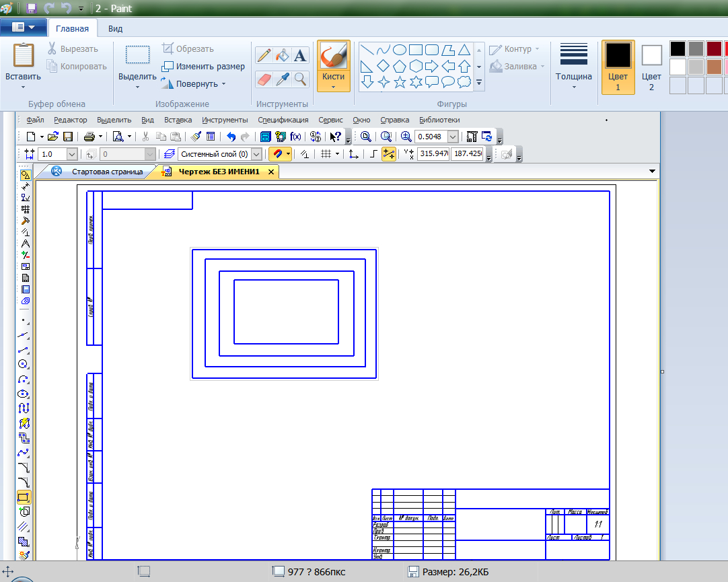Toggle the KOMPAS orthogonal drawing button
The image size is (728, 582).
coord(373,153)
